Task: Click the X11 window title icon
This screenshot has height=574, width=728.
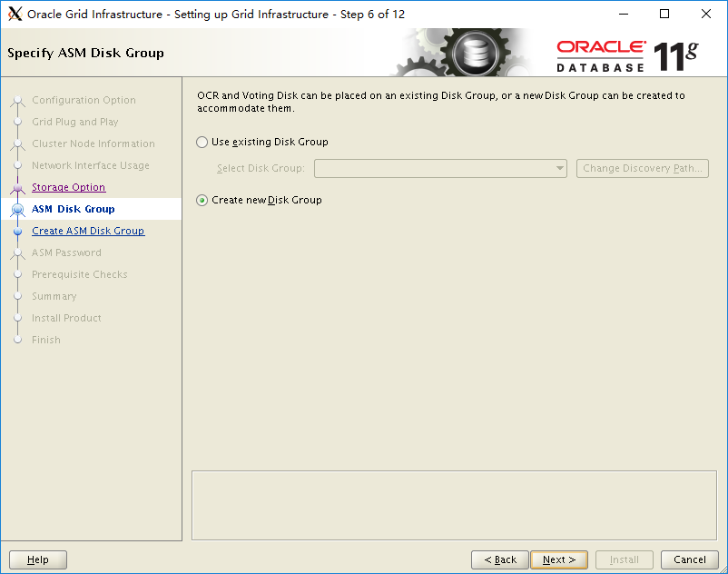Action: point(15,14)
